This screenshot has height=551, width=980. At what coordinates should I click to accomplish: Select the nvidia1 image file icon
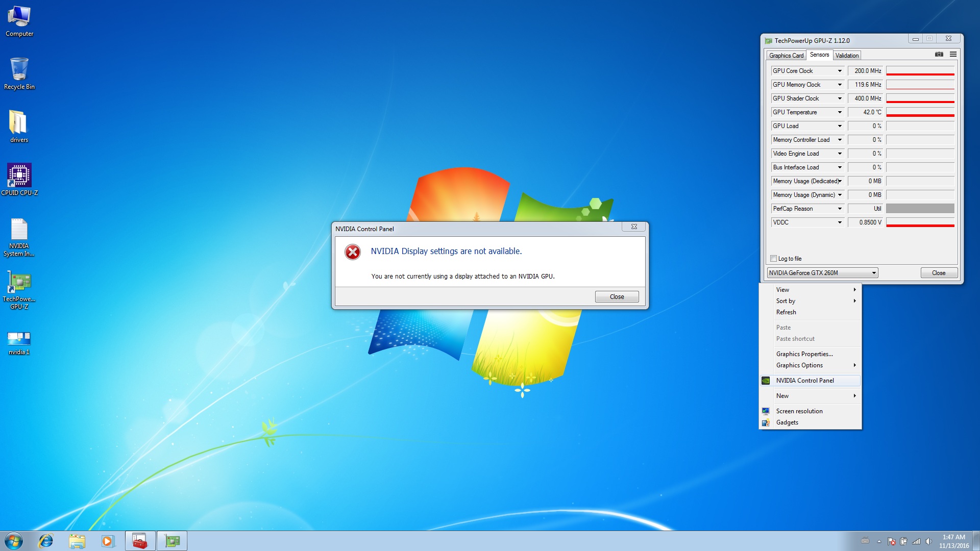pos(19,343)
